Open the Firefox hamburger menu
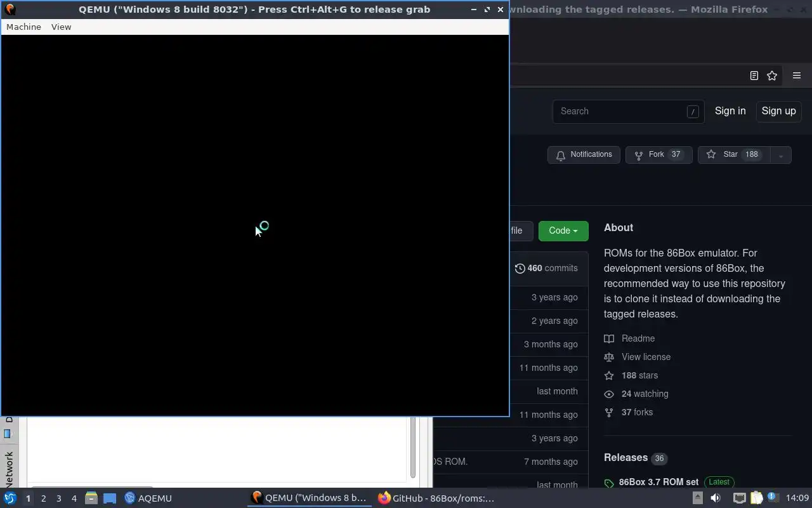Image resolution: width=812 pixels, height=508 pixels. click(797, 76)
